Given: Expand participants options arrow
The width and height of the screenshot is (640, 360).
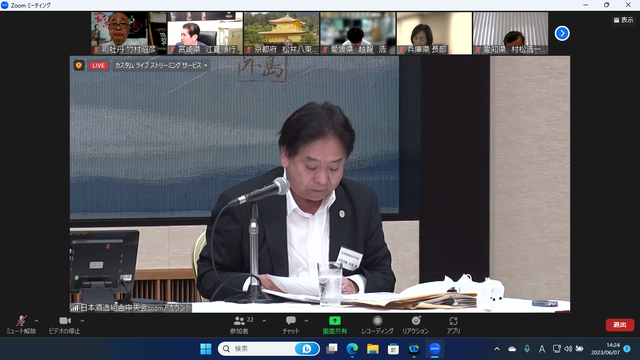Looking at the screenshot, I should [x=264, y=321].
